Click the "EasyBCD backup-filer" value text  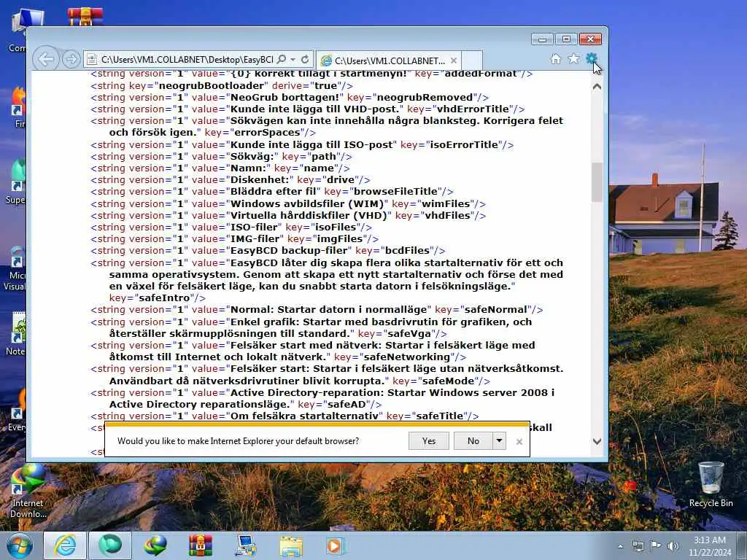(289, 251)
